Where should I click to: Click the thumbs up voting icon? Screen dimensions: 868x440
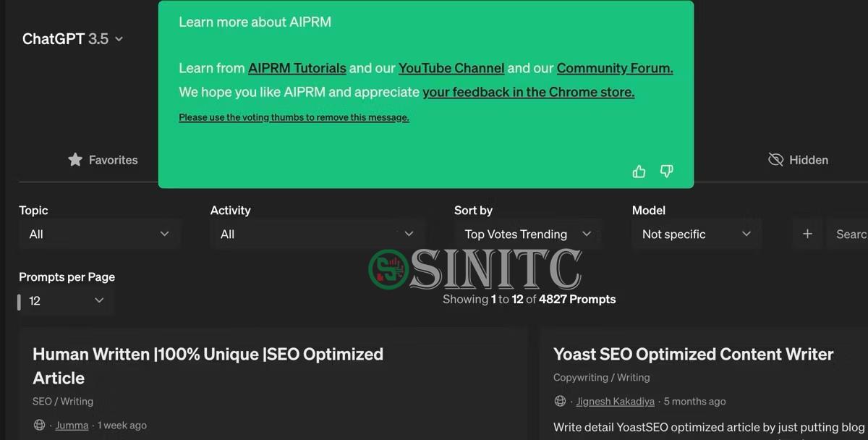(639, 171)
